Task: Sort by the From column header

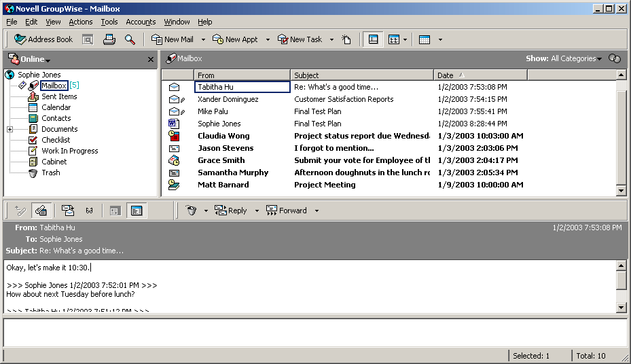Action: 242,75
